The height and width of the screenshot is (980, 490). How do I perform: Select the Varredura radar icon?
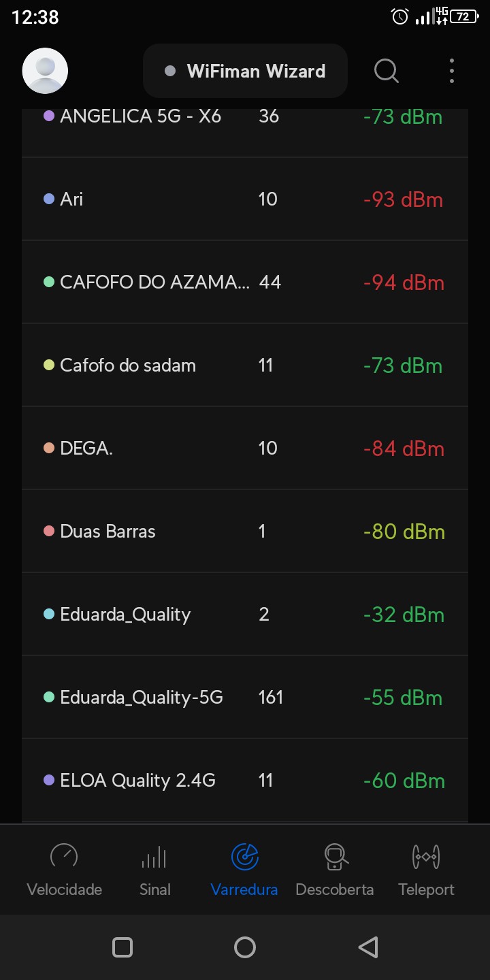(x=244, y=856)
